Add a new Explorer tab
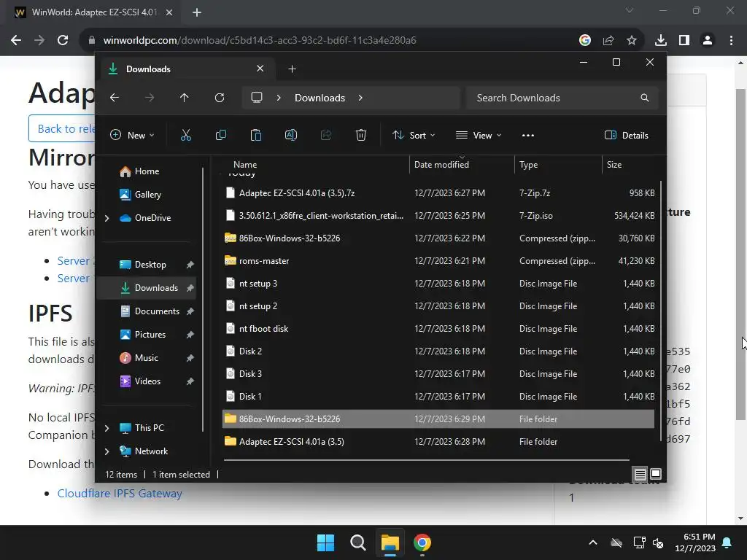The image size is (747, 560). point(292,69)
